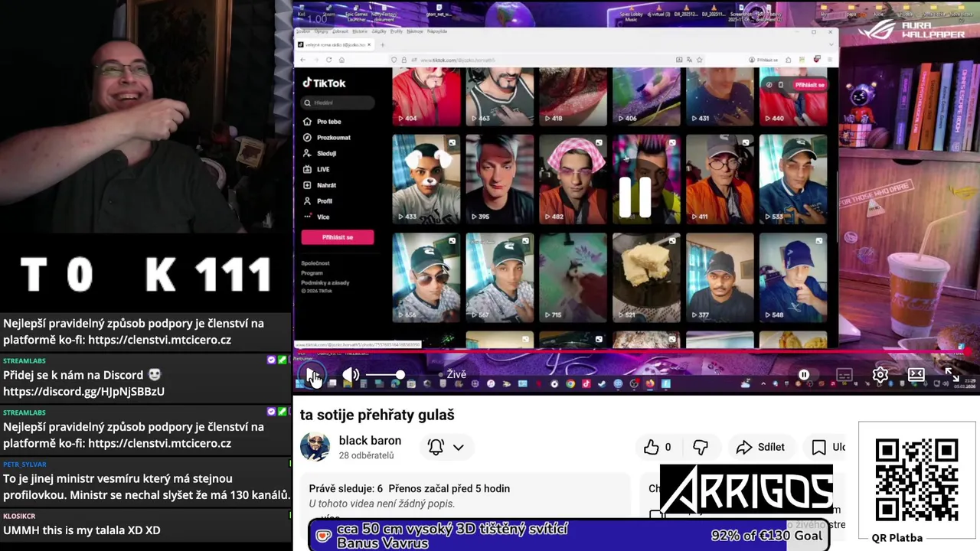
Task: Open the black baron channel avatar
Action: (315, 447)
